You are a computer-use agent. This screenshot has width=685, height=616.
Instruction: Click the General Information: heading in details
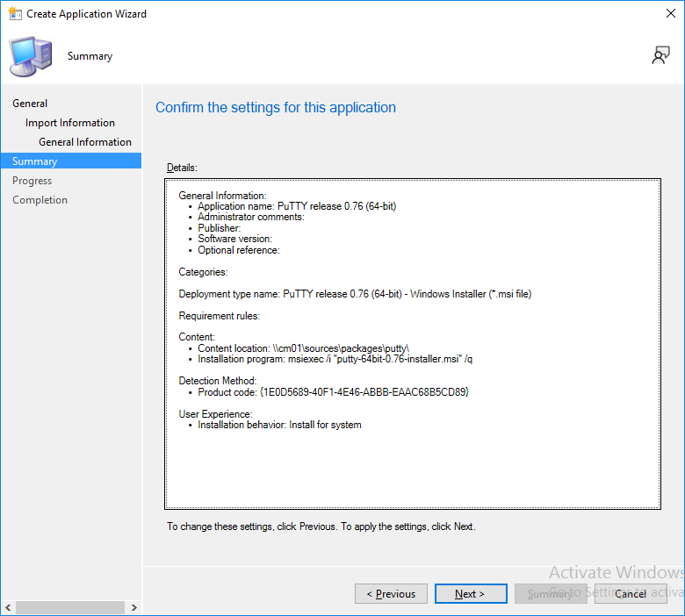[222, 196]
